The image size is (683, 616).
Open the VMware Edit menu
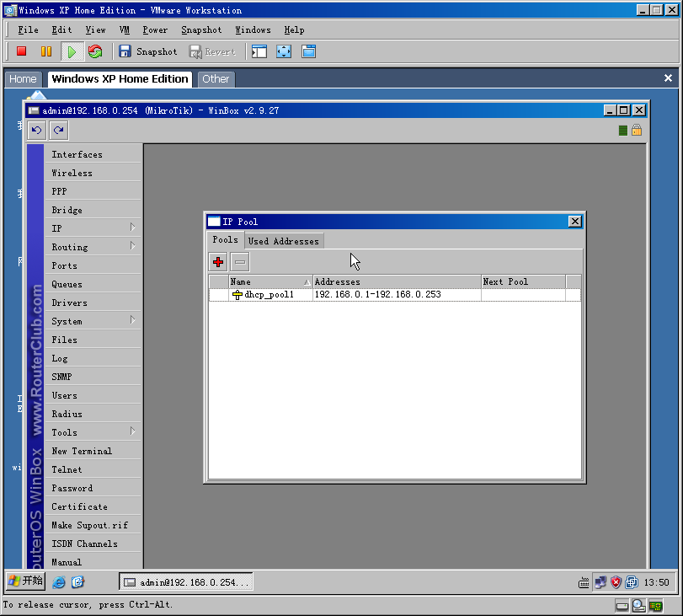pyautogui.click(x=61, y=30)
